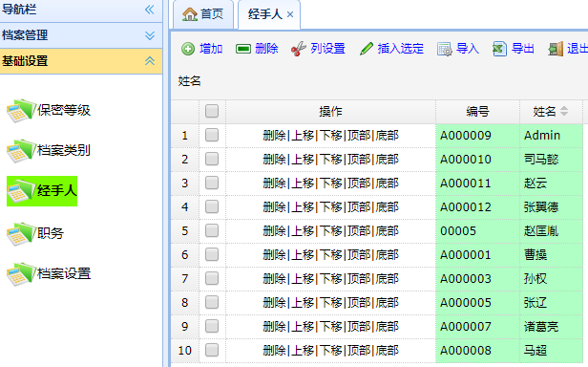Viewport: 588px width, 367px height.
Task: Click 顶部 link in row 4 张翼德
Action: (x=359, y=207)
